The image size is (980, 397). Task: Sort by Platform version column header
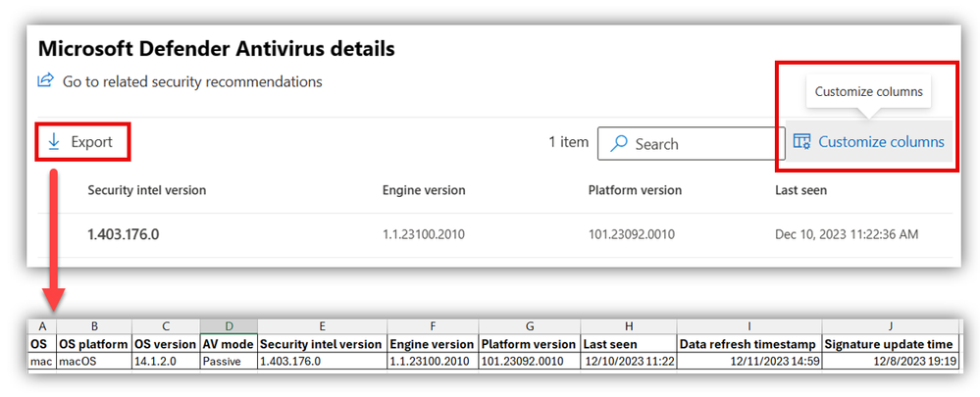(x=635, y=190)
